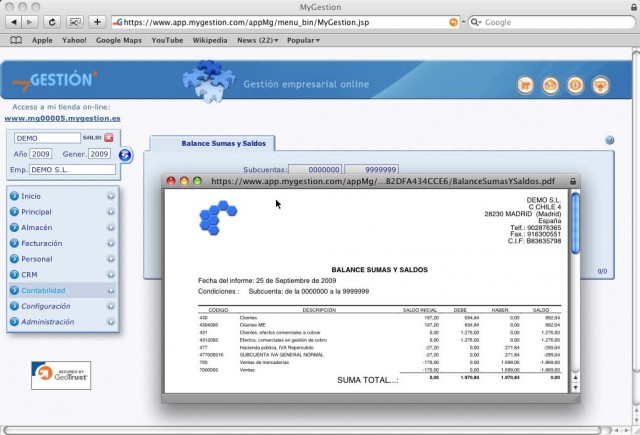
Task: Click the web clip scissors button
Action: click(75, 22)
